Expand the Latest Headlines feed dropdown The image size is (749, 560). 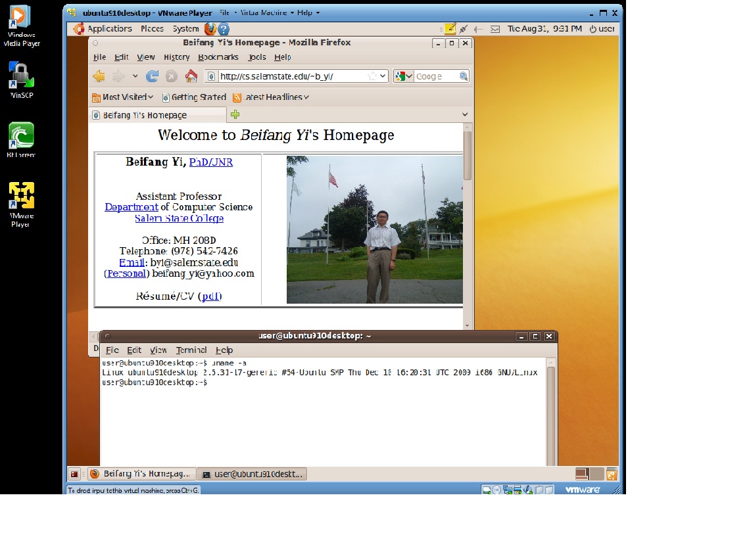306,97
